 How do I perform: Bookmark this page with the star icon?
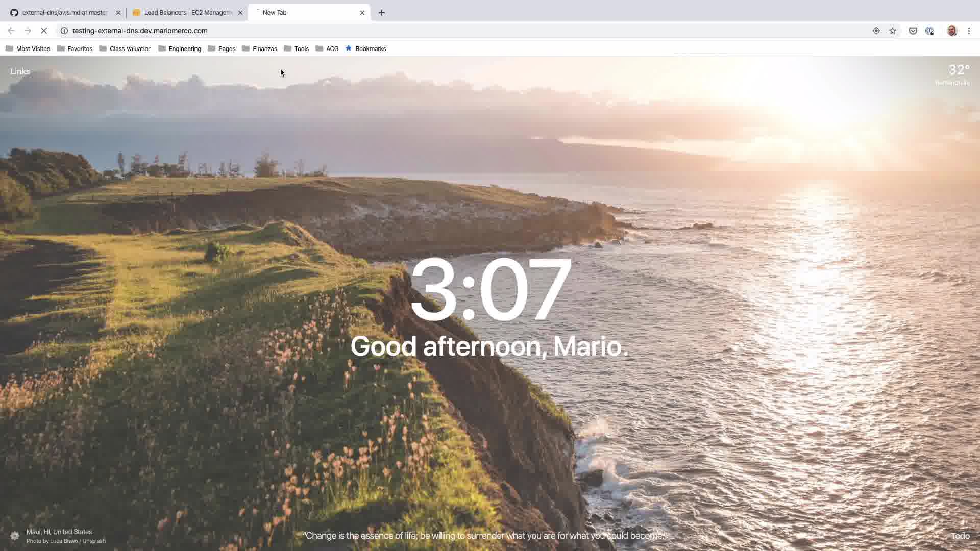[893, 31]
